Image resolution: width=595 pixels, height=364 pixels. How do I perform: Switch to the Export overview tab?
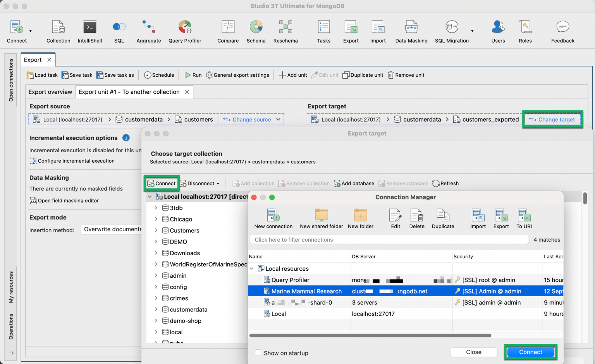50,92
